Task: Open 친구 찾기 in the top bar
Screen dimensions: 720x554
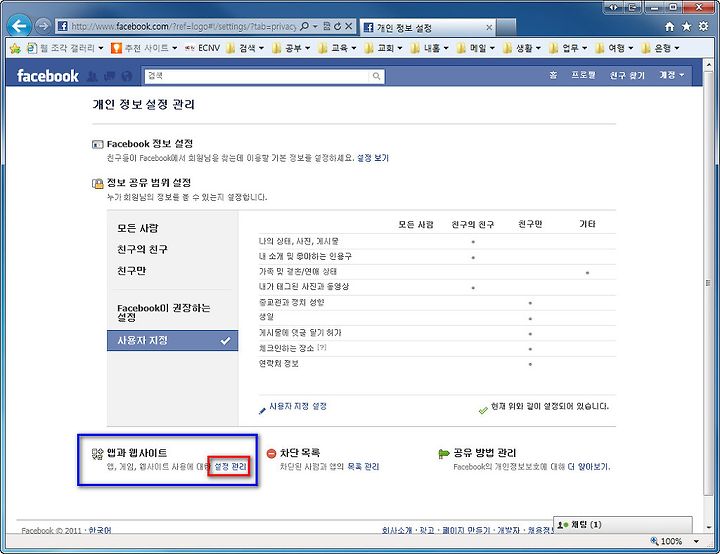Action: pyautogui.click(x=627, y=75)
